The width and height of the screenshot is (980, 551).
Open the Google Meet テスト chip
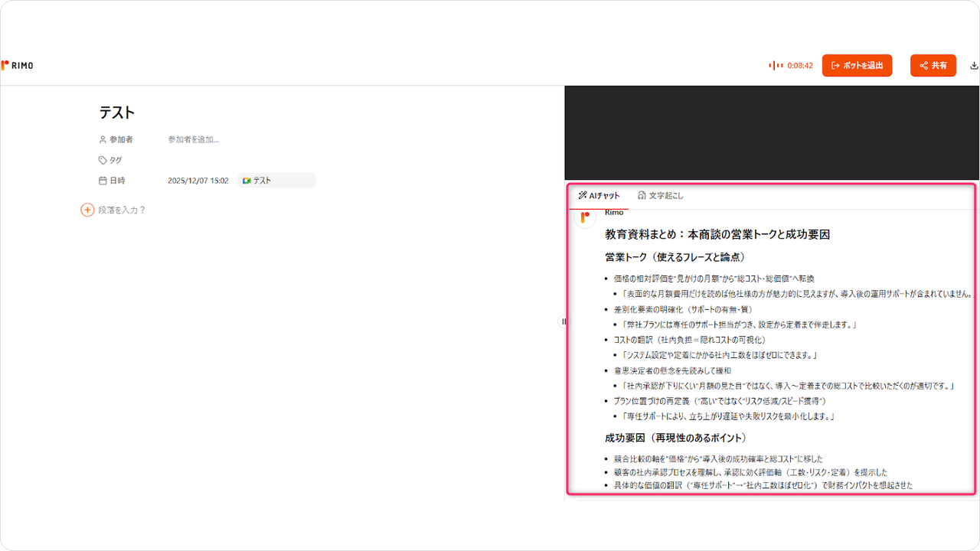(276, 181)
